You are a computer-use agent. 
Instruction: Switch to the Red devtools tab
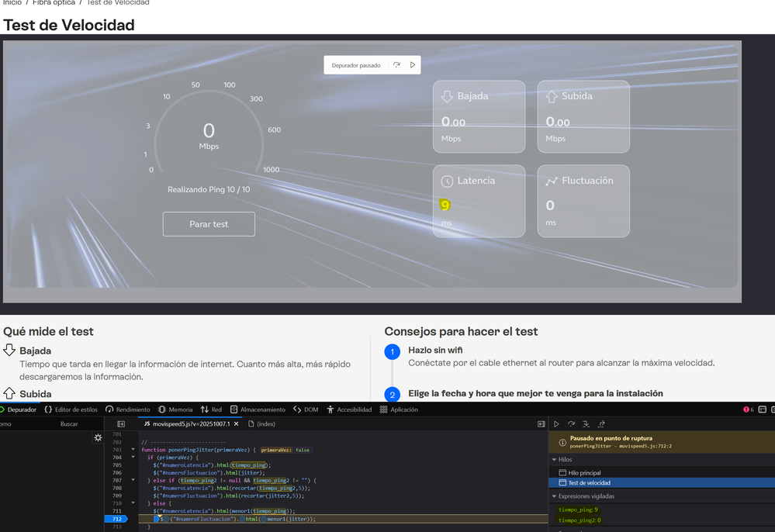pyautogui.click(x=211, y=409)
